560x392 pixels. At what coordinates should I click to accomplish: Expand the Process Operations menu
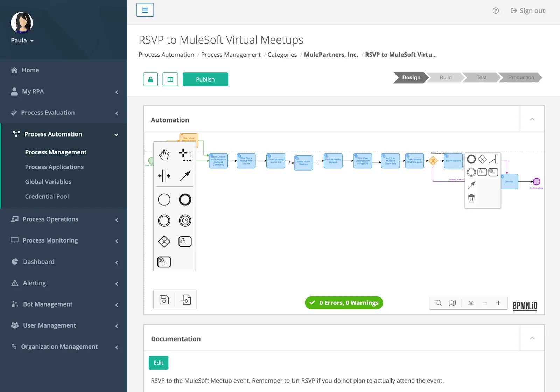pyautogui.click(x=64, y=219)
